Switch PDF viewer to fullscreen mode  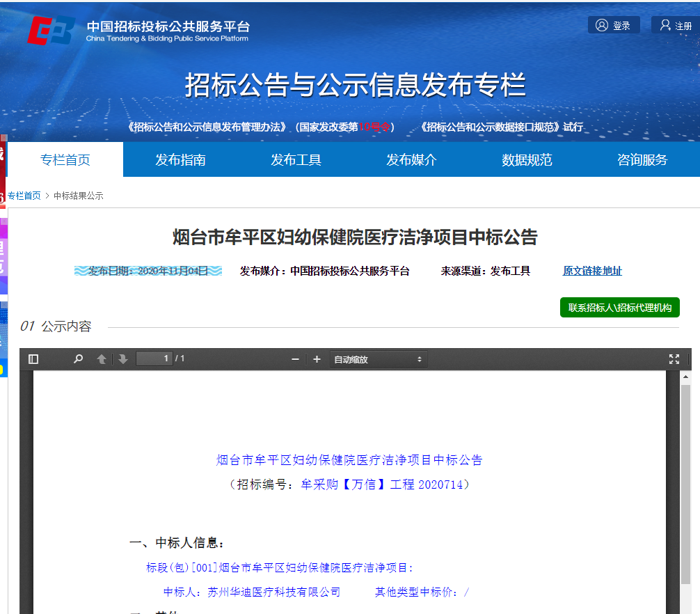(x=674, y=359)
